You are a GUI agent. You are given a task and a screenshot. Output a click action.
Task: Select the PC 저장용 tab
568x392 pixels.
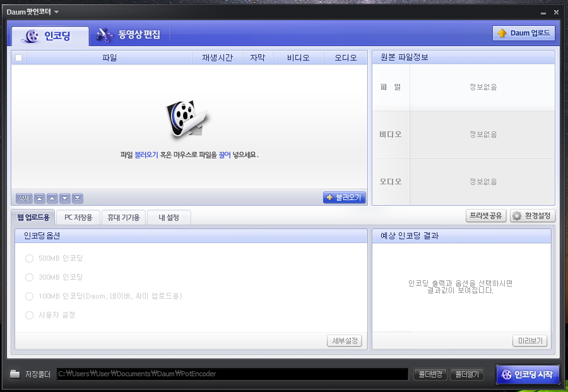click(x=78, y=217)
